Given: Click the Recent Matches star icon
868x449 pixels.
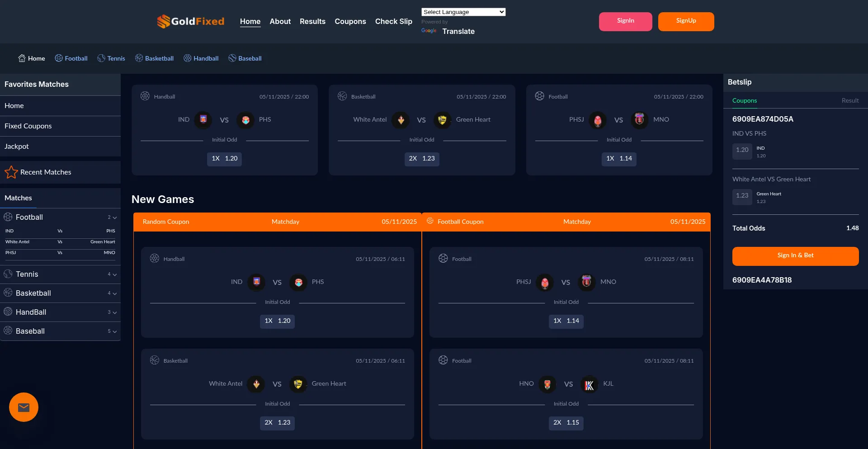Looking at the screenshot, I should pyautogui.click(x=11, y=172).
